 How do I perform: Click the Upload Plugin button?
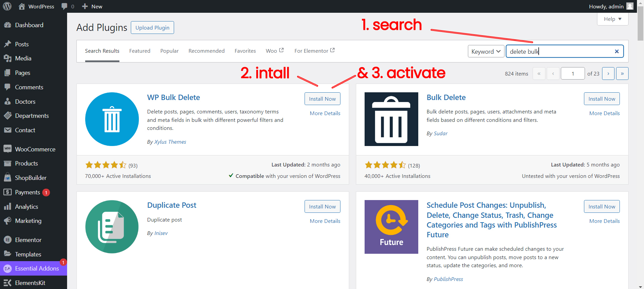coord(152,28)
